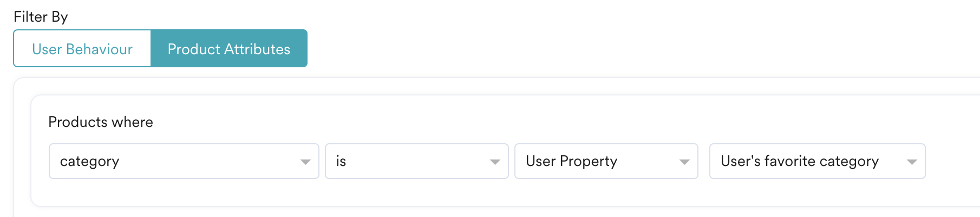Click the "is" text in operator field
This screenshot has width=980, height=217.
click(341, 161)
